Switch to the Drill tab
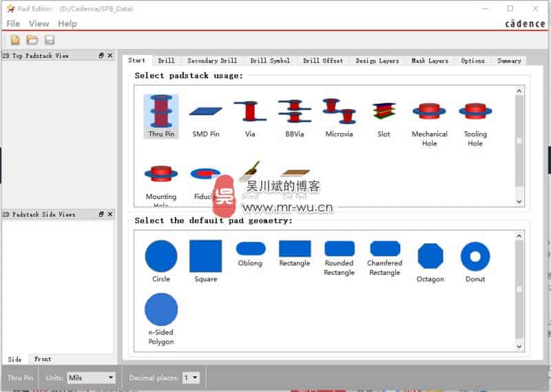This screenshot has height=392, width=551. coord(166,61)
